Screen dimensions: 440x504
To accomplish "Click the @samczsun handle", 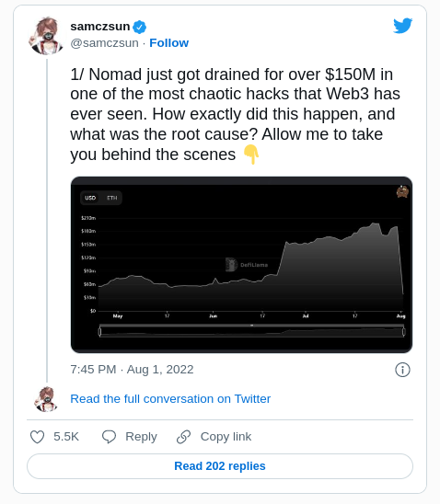I will click(x=105, y=42).
